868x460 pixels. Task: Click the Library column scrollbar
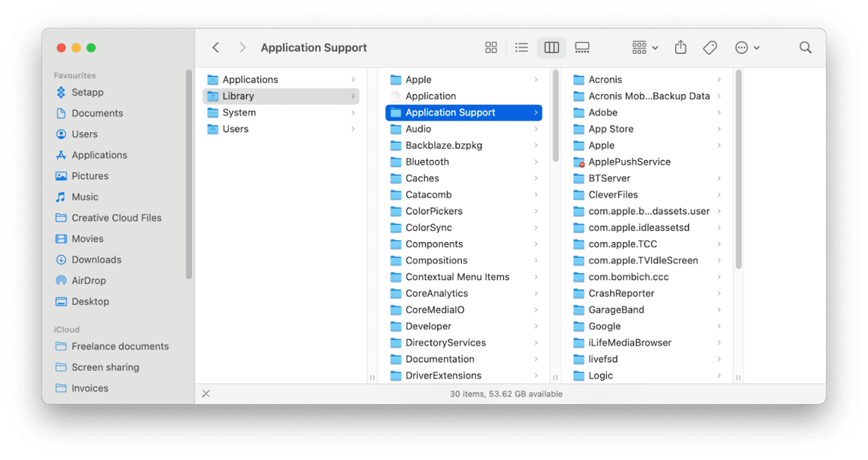point(555,116)
